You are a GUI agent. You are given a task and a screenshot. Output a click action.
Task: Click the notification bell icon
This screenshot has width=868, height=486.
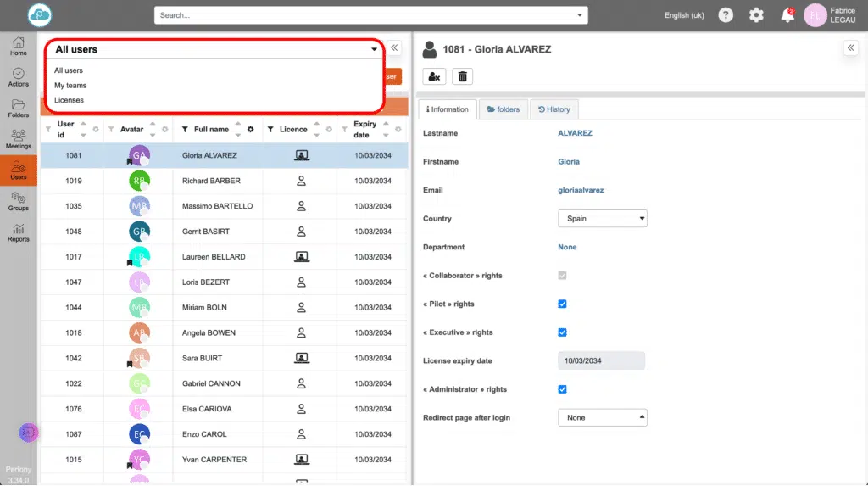(787, 15)
